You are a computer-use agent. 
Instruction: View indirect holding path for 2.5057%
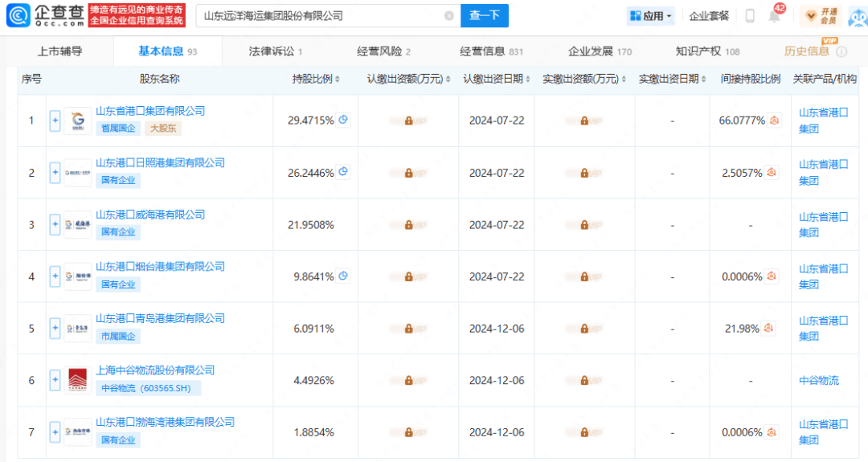(x=772, y=172)
